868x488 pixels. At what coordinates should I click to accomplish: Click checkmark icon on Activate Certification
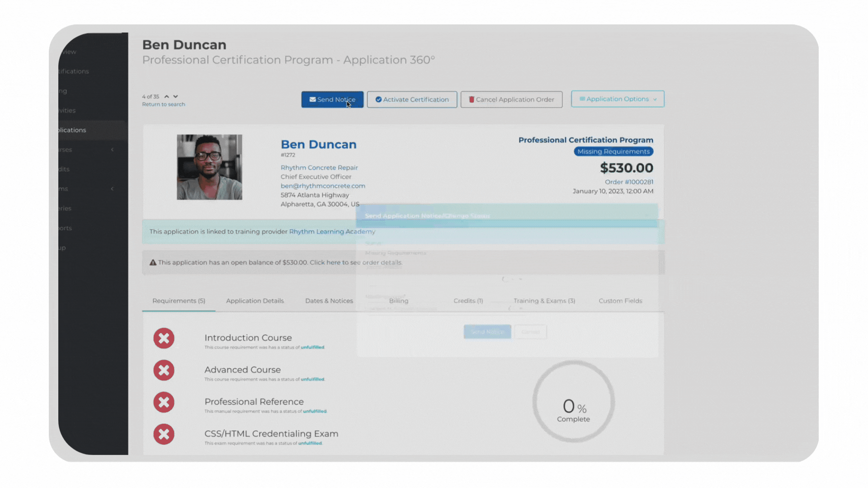pos(378,99)
